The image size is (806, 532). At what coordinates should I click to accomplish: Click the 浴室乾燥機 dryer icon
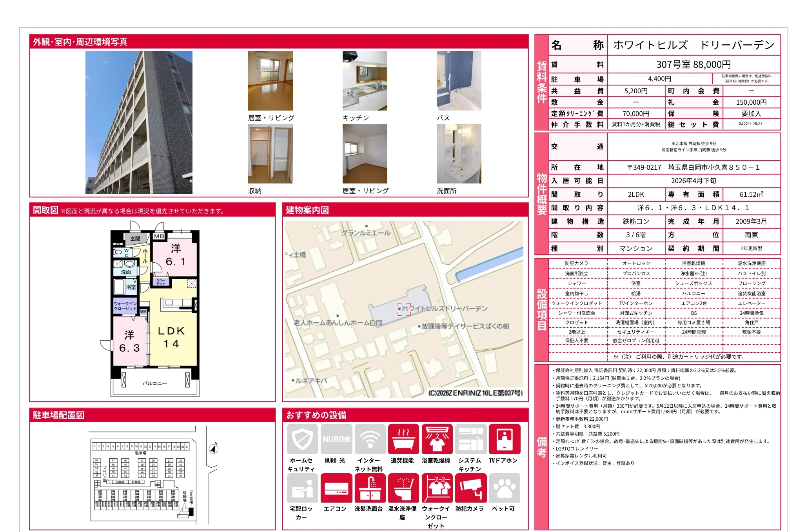click(437, 439)
